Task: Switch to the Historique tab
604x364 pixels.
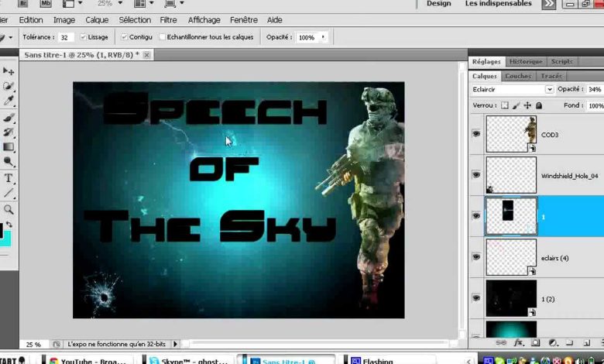Action: pyautogui.click(x=526, y=62)
